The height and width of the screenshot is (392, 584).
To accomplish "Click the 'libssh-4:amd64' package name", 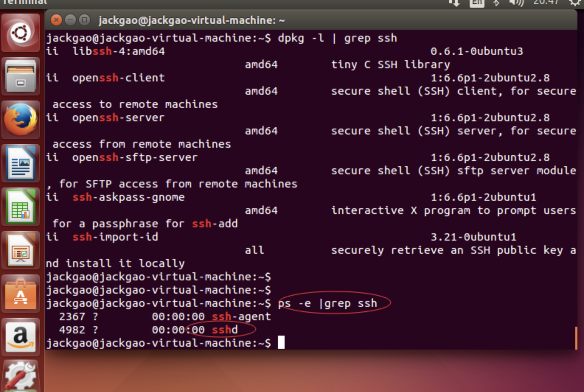I will coord(119,51).
